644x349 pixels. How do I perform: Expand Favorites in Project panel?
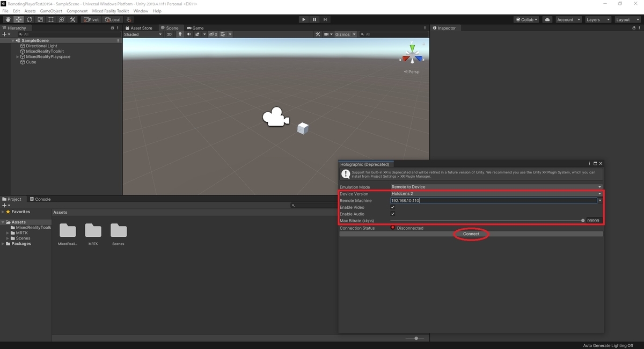coord(3,212)
